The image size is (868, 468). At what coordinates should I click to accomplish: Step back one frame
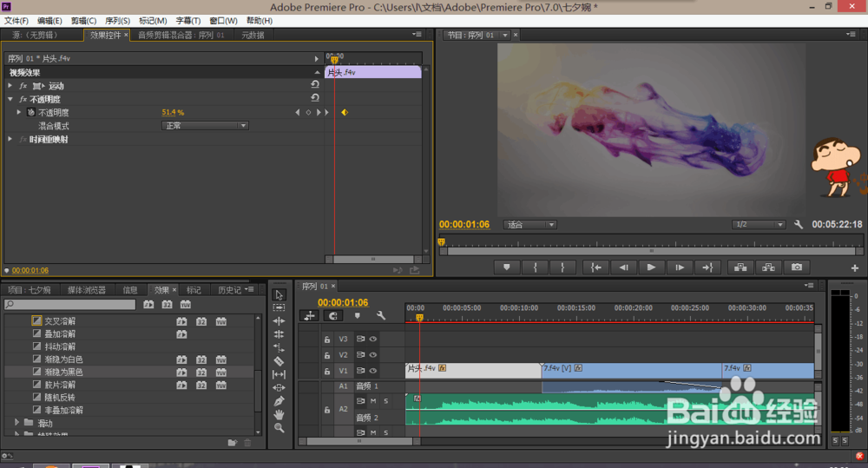[623, 267]
